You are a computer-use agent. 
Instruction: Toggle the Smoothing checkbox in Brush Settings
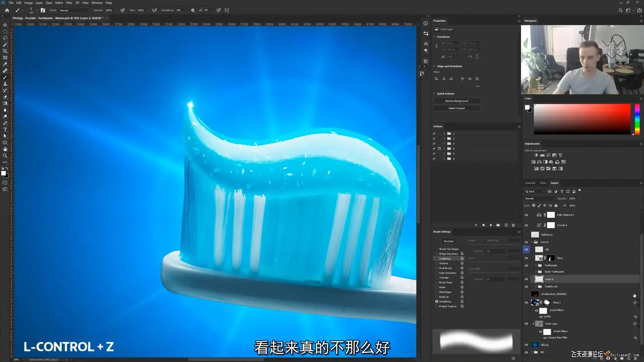tap(437, 301)
